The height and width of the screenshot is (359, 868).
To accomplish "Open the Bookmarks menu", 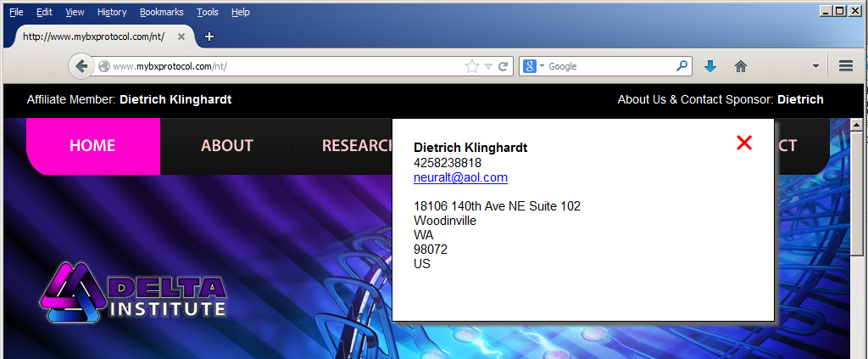I will tap(162, 12).
